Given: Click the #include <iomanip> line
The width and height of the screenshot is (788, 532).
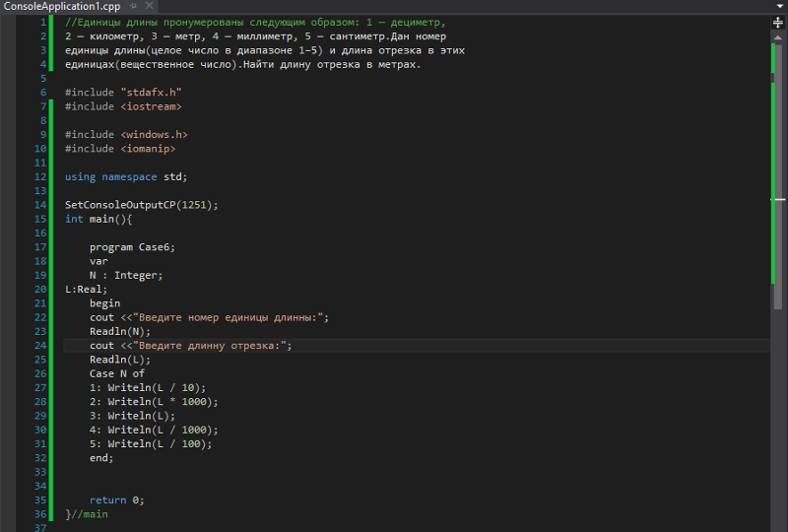Looking at the screenshot, I should [120, 149].
